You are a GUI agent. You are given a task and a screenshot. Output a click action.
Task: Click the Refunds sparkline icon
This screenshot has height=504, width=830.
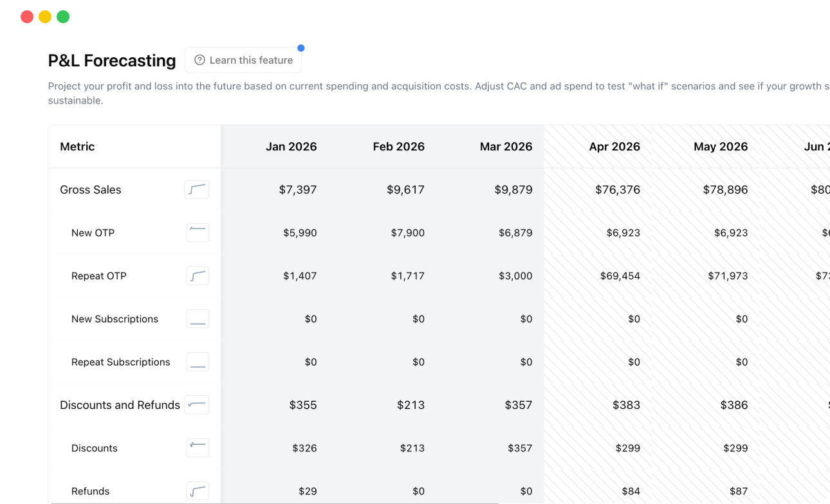[197, 491]
